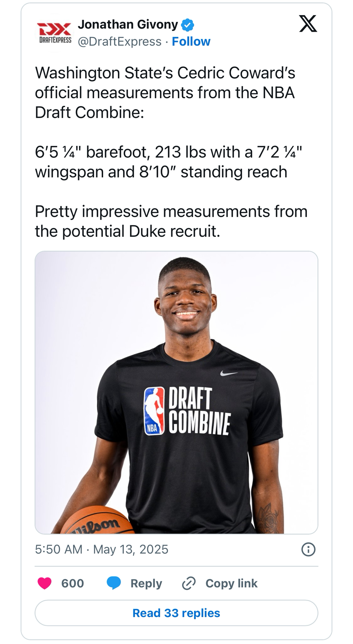Click the wingspan and standing reach line
The width and height of the screenshot is (353, 644).
click(161, 172)
